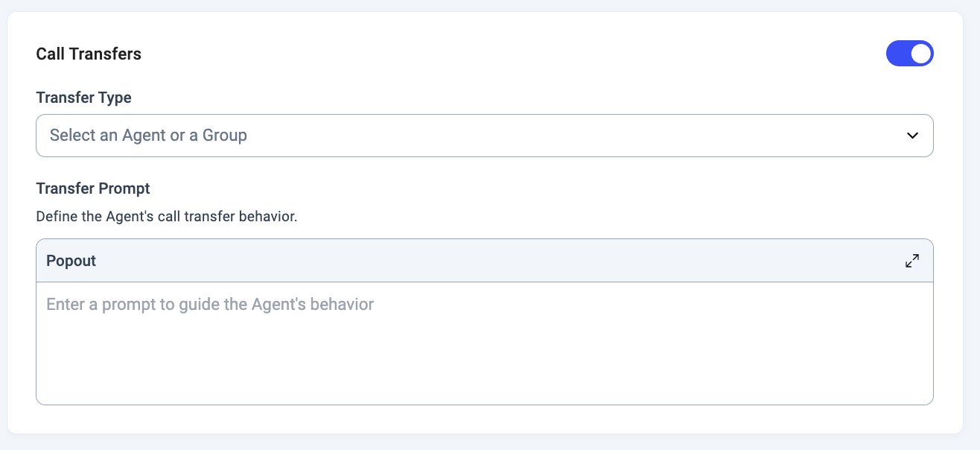Click the "Define the Agent's call transfer behavior" description
This screenshot has width=980, height=450.
coord(167,217)
